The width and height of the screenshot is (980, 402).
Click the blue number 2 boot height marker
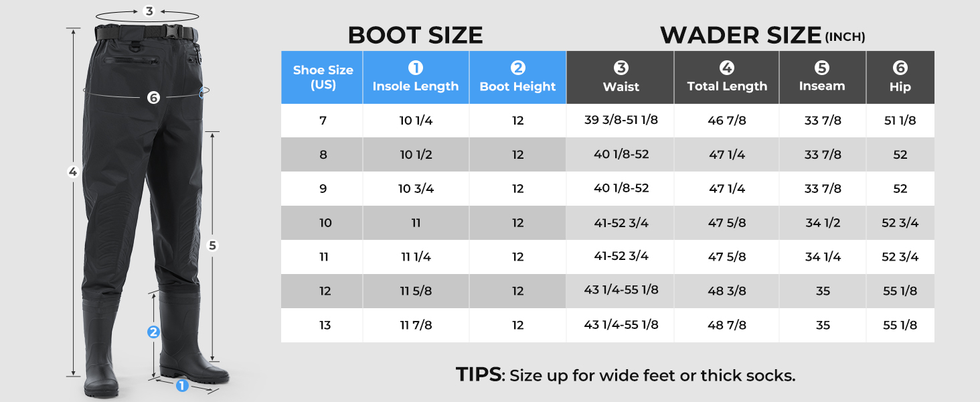coord(153,332)
